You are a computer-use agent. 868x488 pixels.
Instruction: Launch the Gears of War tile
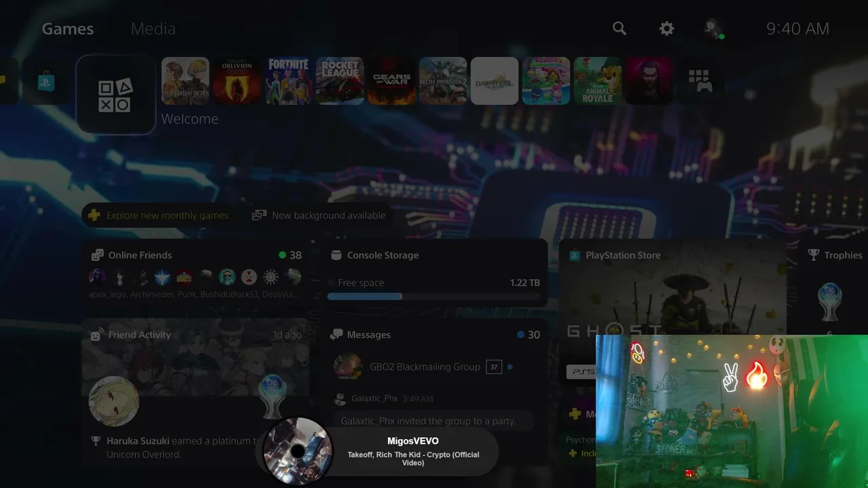click(391, 81)
